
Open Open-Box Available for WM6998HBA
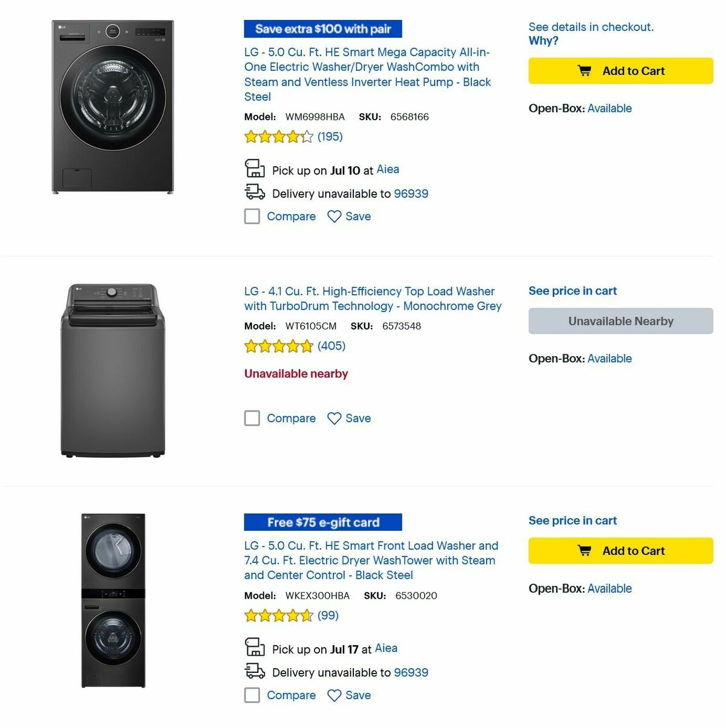point(609,108)
